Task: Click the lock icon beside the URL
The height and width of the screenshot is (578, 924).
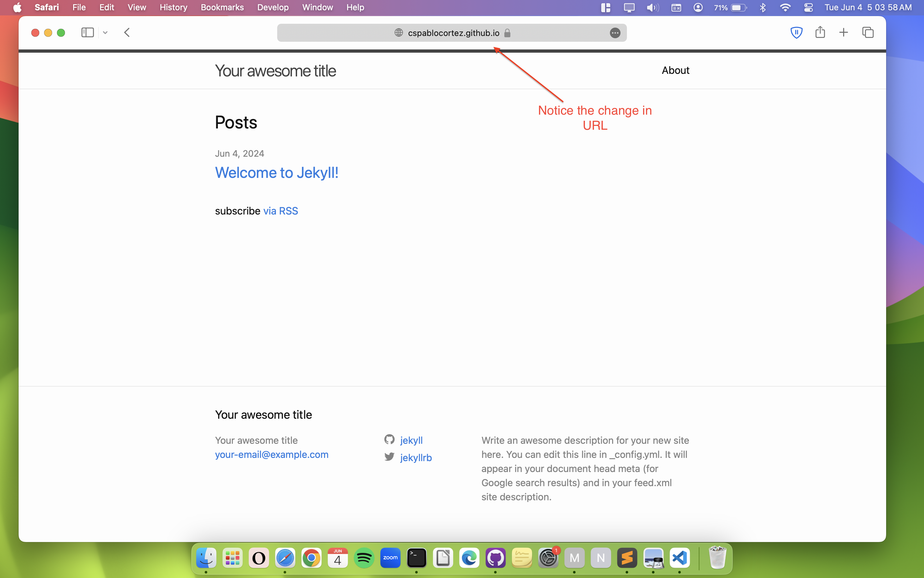Action: pos(508,33)
